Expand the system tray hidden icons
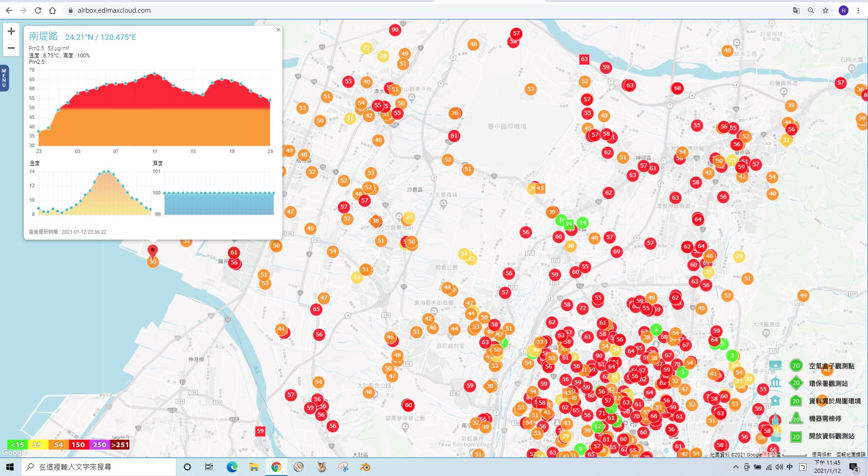 pos(735,467)
